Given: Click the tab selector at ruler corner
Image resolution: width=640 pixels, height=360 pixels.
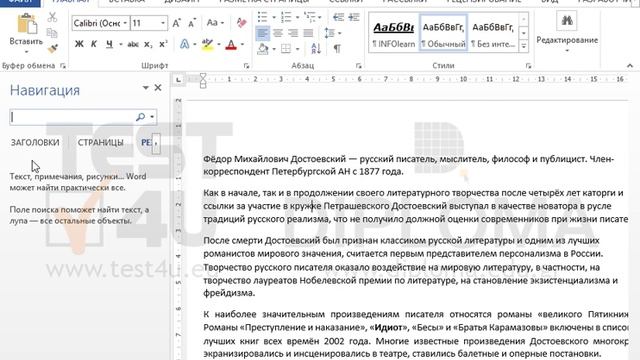Looking at the screenshot, I should pyautogui.click(x=178, y=80).
